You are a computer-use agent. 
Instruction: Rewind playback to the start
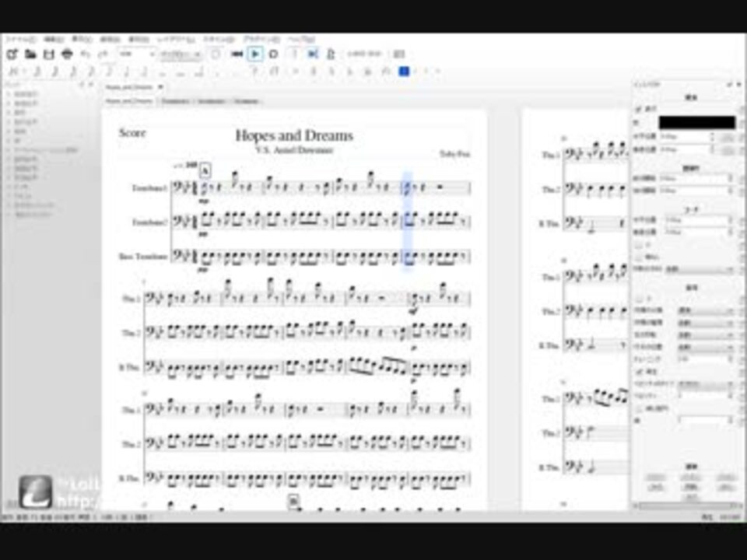coord(237,54)
